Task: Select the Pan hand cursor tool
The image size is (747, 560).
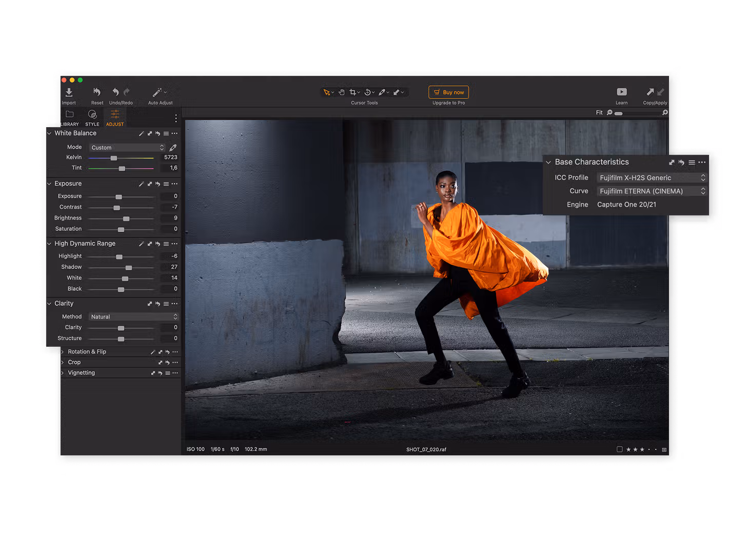Action: [341, 92]
